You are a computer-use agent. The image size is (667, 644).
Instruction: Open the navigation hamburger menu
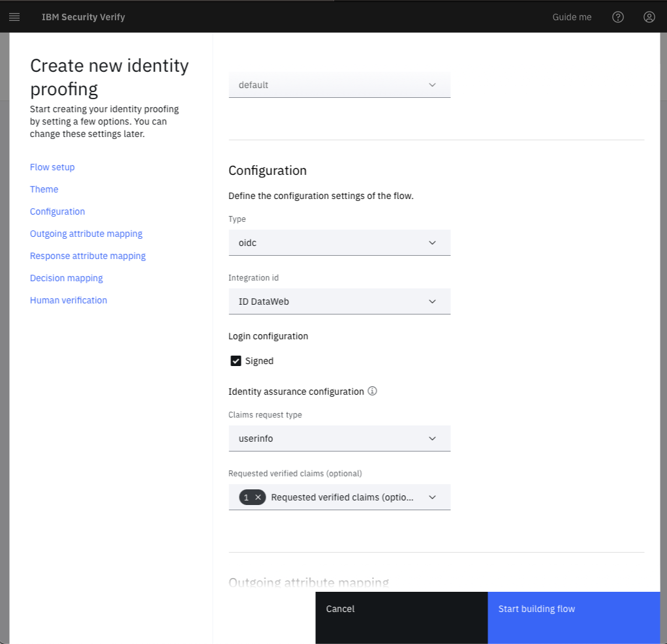pos(14,16)
